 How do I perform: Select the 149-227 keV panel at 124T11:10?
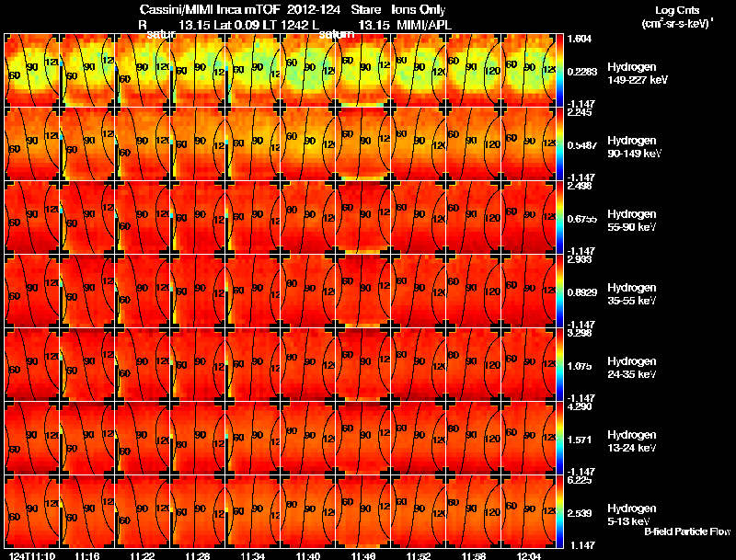tap(32, 71)
